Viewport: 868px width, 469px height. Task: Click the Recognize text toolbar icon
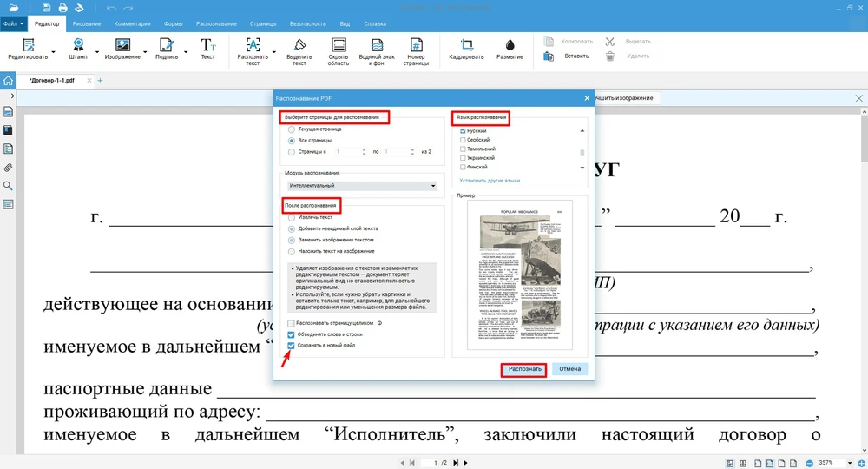[x=253, y=45]
